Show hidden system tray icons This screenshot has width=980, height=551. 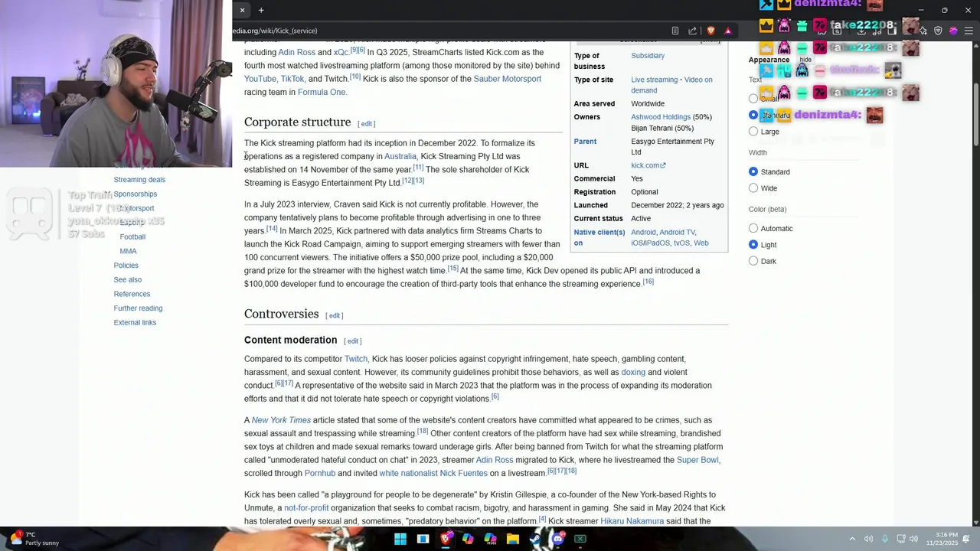point(852,539)
